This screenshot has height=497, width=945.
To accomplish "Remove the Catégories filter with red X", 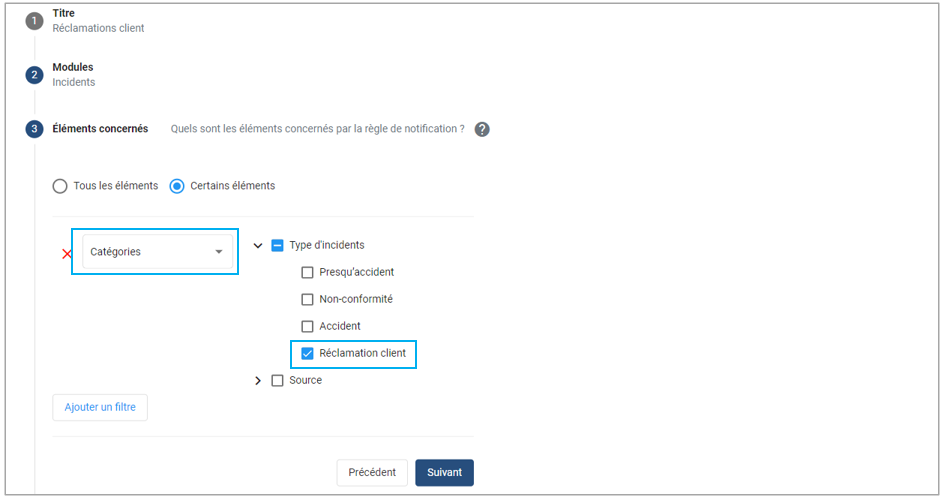I will pyautogui.click(x=67, y=253).
